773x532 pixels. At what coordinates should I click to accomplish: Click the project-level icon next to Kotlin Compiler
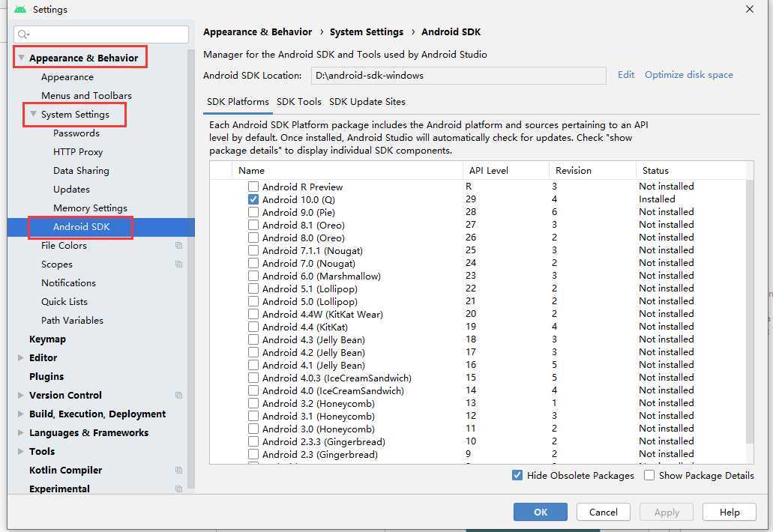(178, 470)
